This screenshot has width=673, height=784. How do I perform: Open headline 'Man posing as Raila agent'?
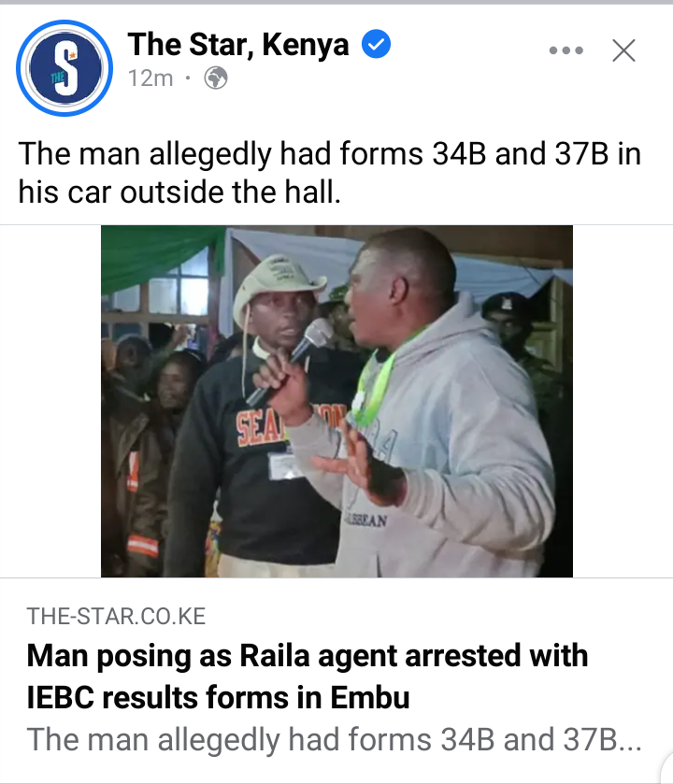click(x=307, y=656)
